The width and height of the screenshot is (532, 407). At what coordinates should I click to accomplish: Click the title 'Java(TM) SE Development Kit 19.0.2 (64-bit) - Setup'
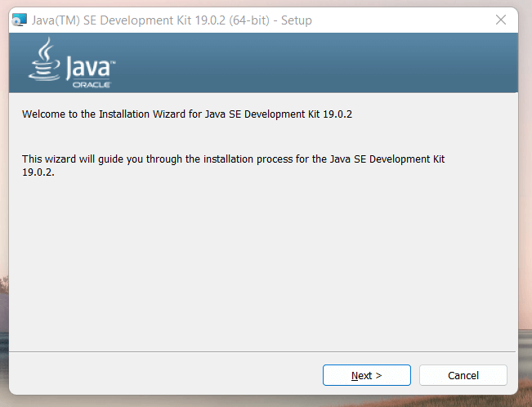(x=172, y=20)
